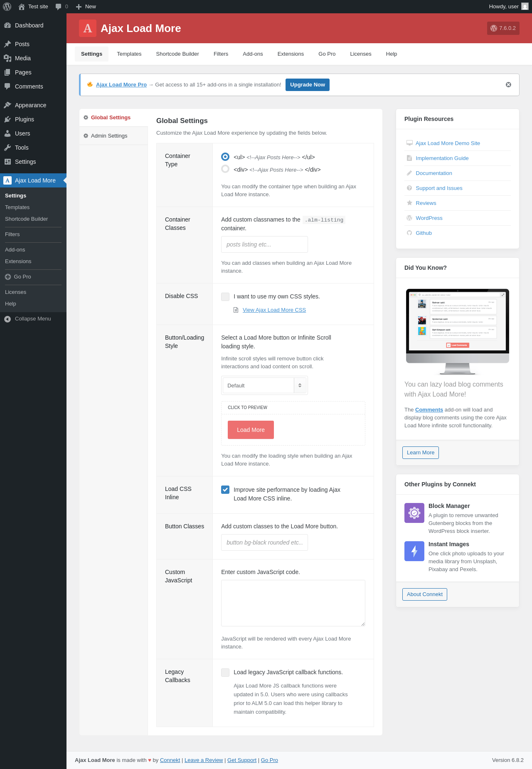Click the Tools wrench icon
532x769 pixels.
pyautogui.click(x=7, y=148)
